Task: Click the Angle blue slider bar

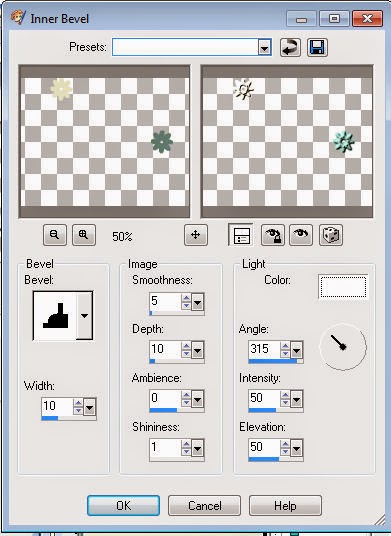Action: coord(273,361)
